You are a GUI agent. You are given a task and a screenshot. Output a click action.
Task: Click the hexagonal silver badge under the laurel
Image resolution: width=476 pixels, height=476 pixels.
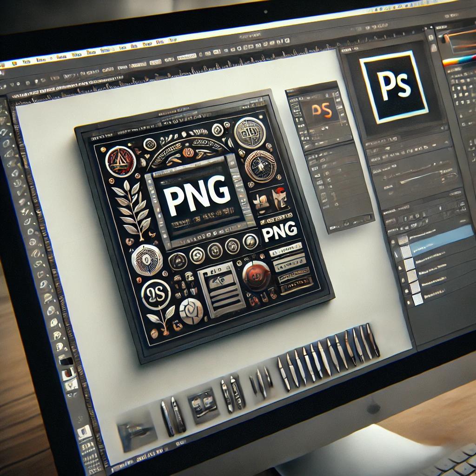click(x=147, y=260)
